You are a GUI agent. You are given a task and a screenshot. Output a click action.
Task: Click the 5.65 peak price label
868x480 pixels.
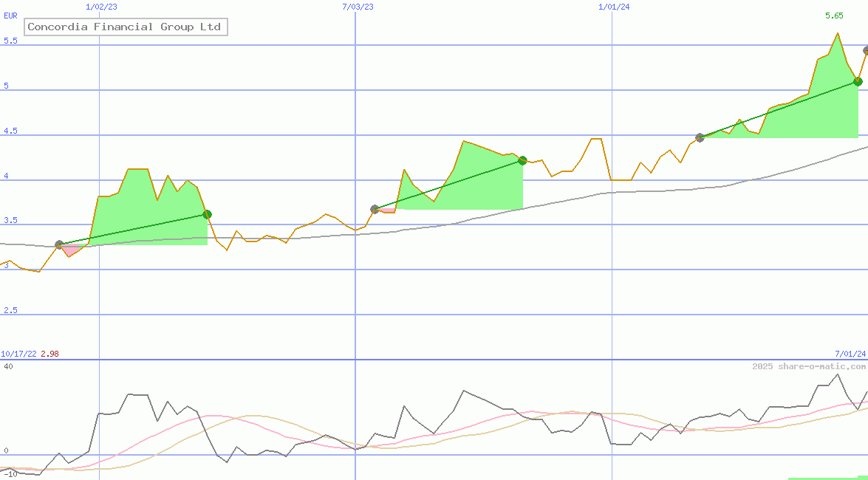pos(834,16)
